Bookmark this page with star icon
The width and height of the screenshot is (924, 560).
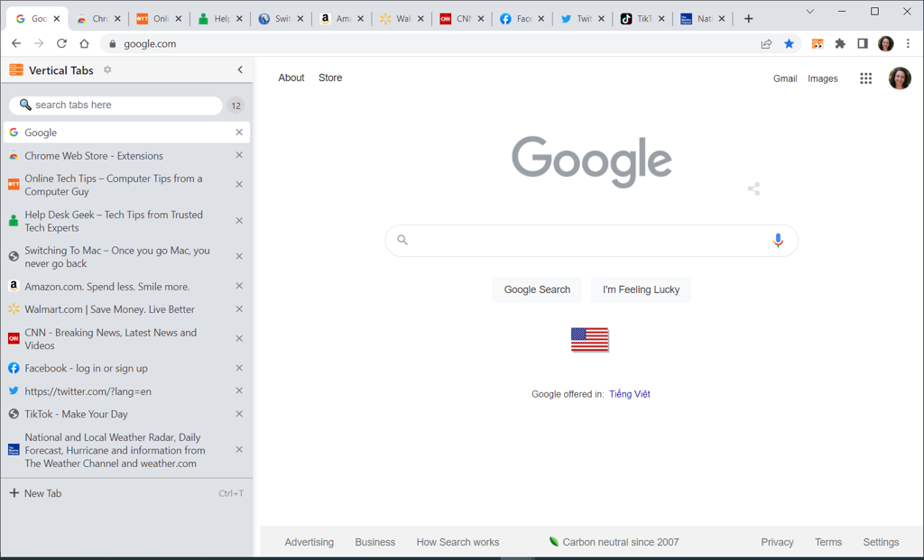tap(790, 43)
